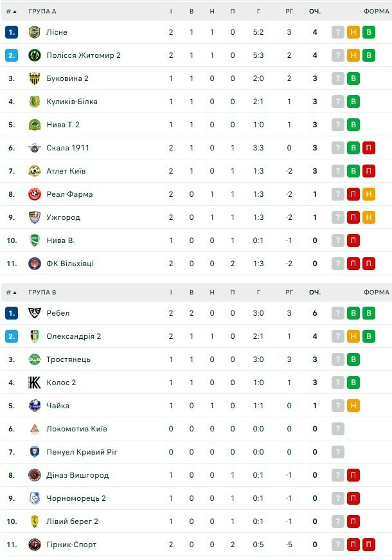Click the Тростянець team name
The image size is (392, 560).
[x=69, y=359]
